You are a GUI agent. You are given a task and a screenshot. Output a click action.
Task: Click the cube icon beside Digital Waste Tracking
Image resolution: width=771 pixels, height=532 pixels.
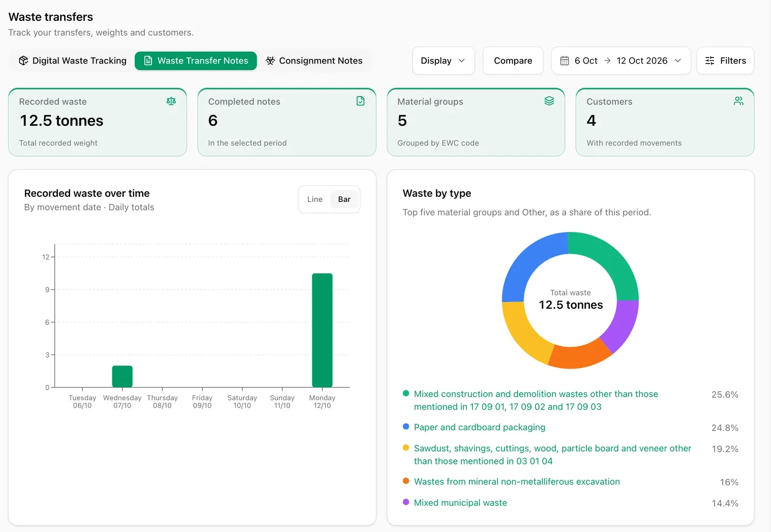point(23,61)
